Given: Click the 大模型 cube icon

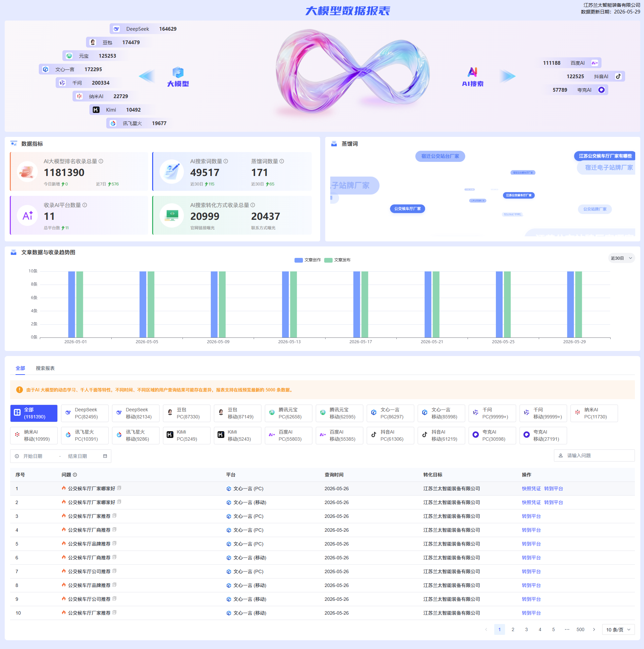Looking at the screenshot, I should tap(178, 72).
